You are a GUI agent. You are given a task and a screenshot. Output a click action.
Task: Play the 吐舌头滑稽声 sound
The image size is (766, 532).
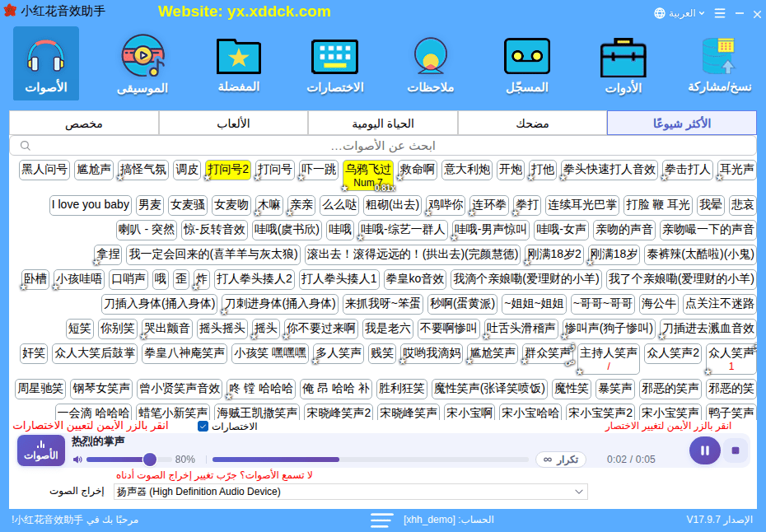(521, 329)
